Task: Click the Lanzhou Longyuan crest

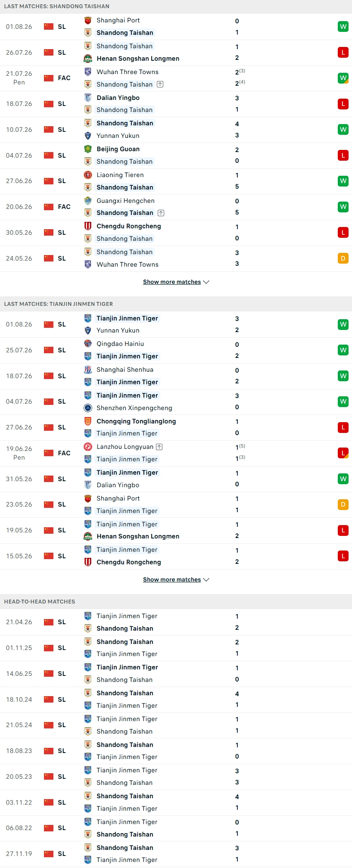Action: pos(88,447)
